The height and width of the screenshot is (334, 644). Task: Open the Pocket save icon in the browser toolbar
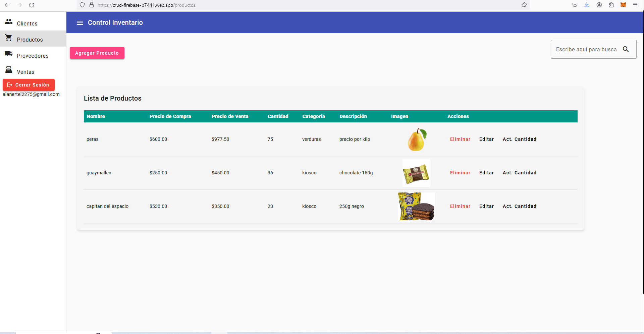tap(575, 5)
